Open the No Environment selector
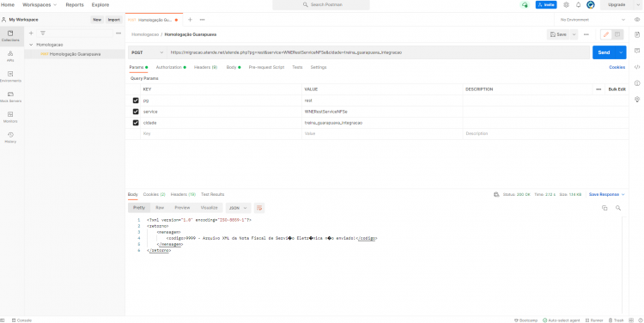 pos(592,19)
